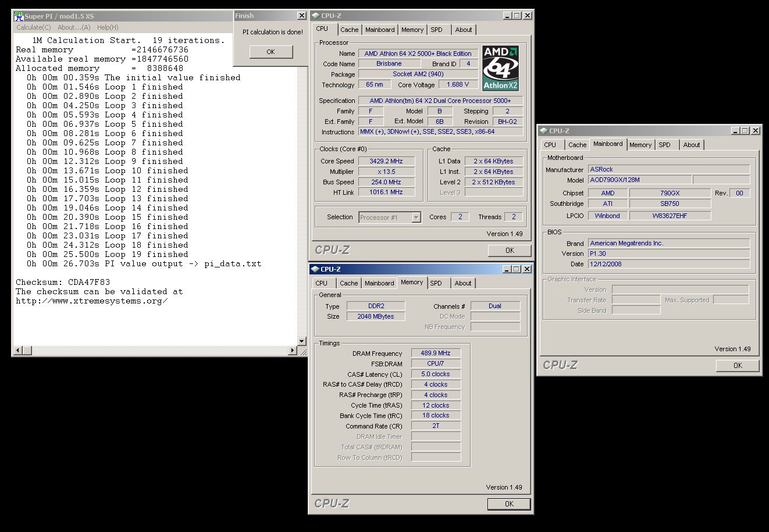This screenshot has height=532, width=769.
Task: Click Super PI horizontal scrollbar left arrow
Action: pyautogui.click(x=18, y=350)
